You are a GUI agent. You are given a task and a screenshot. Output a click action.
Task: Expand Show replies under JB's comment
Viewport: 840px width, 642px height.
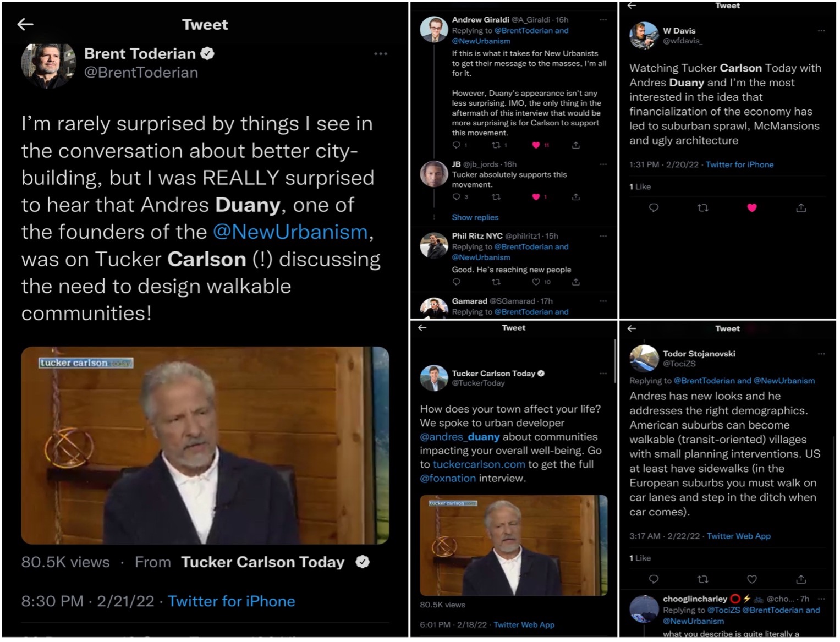tap(475, 217)
